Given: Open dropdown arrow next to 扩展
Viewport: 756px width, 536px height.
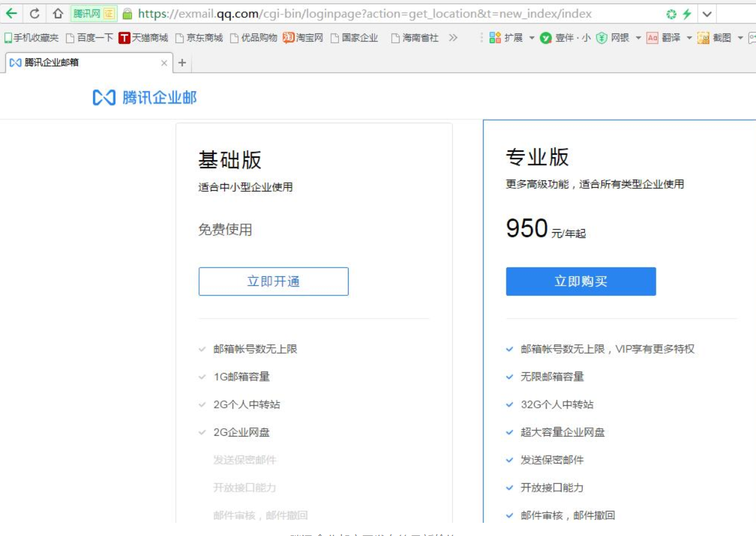Looking at the screenshot, I should 532,38.
